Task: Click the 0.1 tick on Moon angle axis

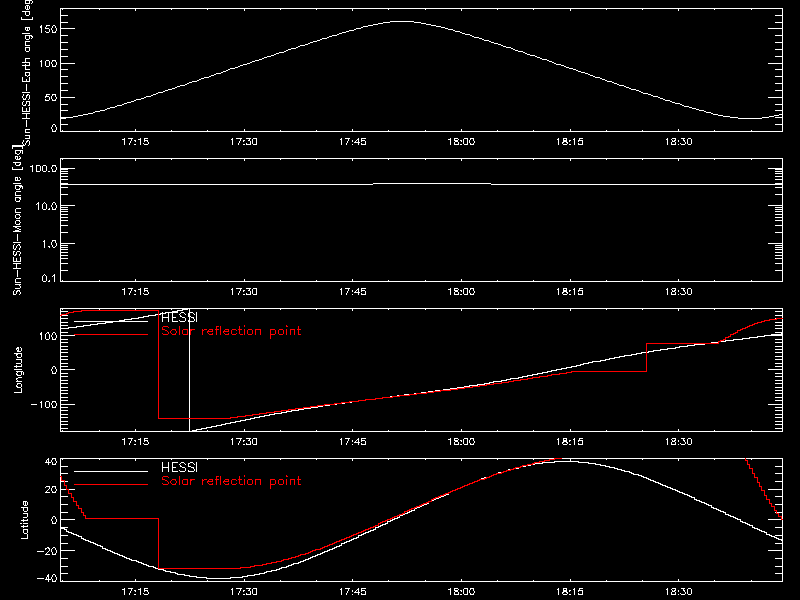Action: coord(49,278)
